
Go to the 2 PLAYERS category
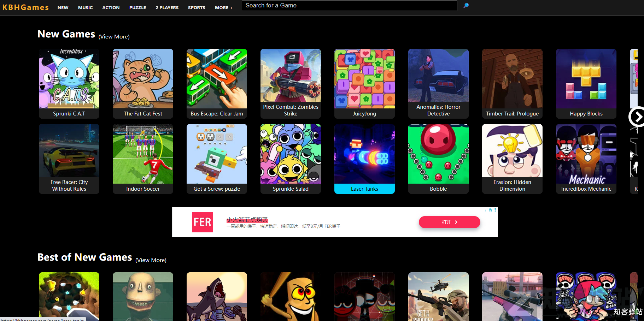167,7
